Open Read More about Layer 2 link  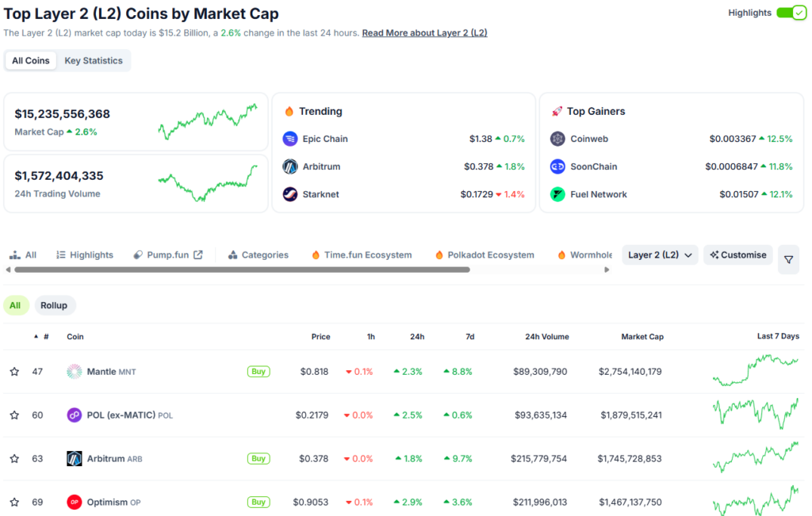coord(424,32)
